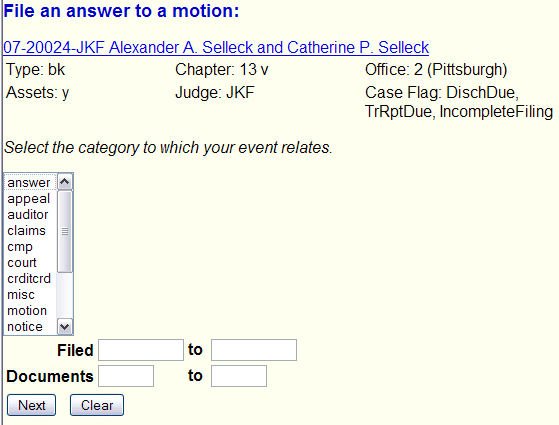Focus the Documents start number field
559x425 pixels.
coord(126,376)
